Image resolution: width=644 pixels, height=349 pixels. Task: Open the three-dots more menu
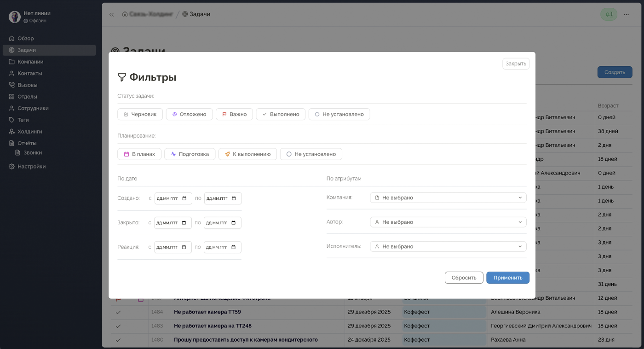click(626, 15)
